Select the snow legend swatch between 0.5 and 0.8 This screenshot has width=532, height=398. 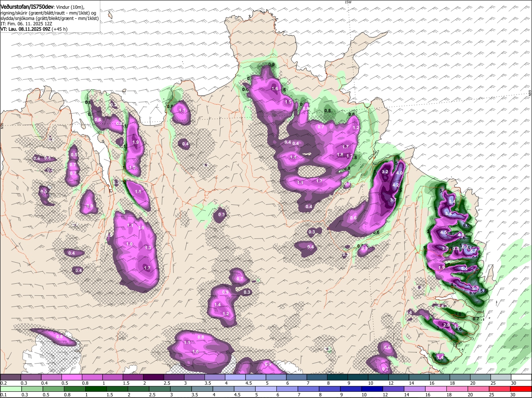tap(71, 377)
